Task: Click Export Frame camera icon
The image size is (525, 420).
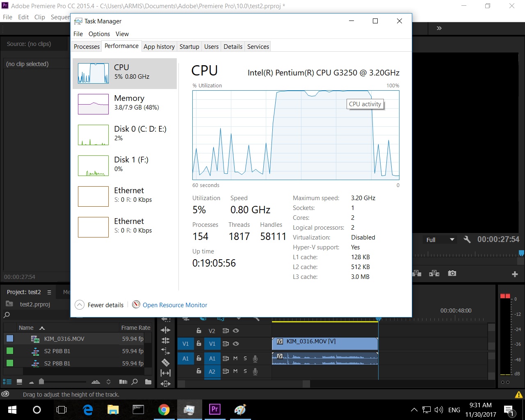Action: pyautogui.click(x=452, y=273)
